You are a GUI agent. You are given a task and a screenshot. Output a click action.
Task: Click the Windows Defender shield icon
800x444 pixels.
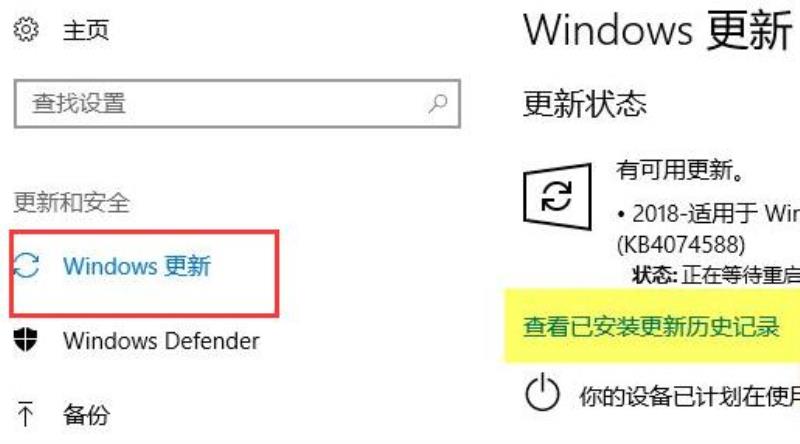pos(26,340)
